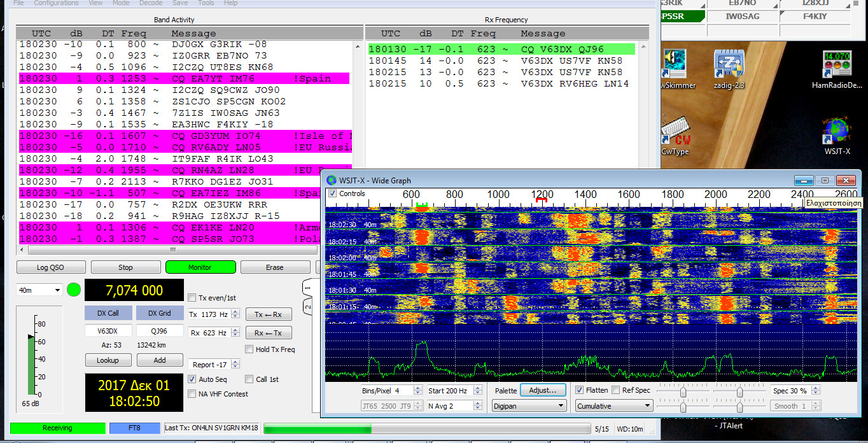The image size is (868, 443).
Task: Open the Mode menu
Action: coord(120,3)
